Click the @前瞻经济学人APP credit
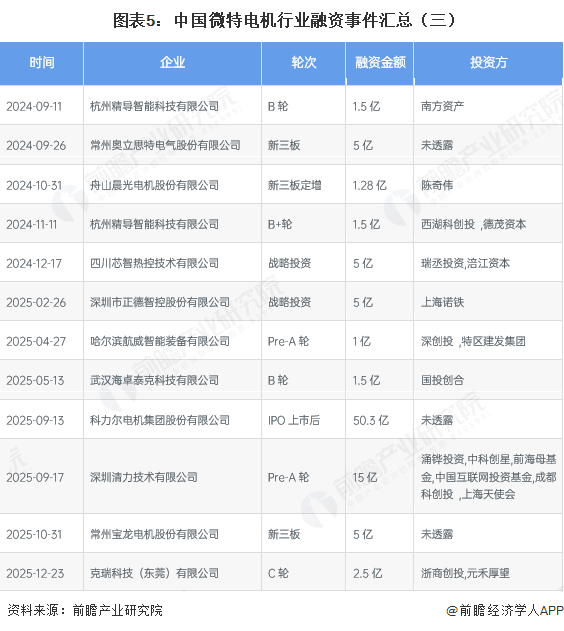 [505, 610]
